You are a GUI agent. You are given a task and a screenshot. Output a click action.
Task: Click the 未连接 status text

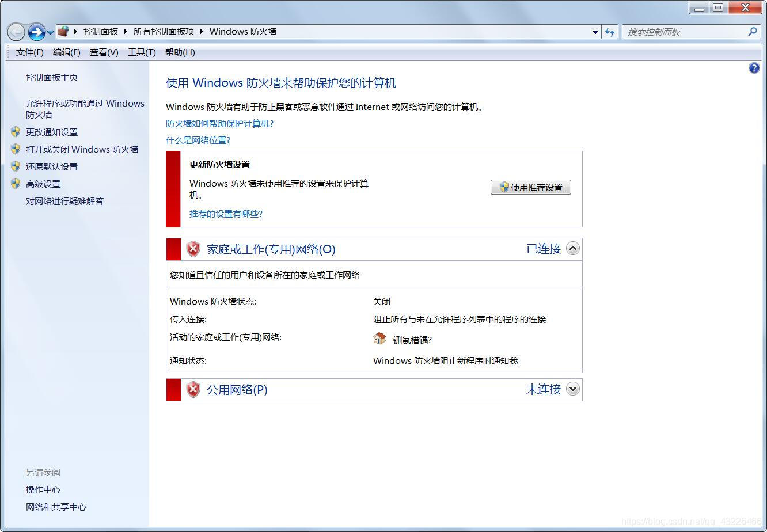pos(544,389)
